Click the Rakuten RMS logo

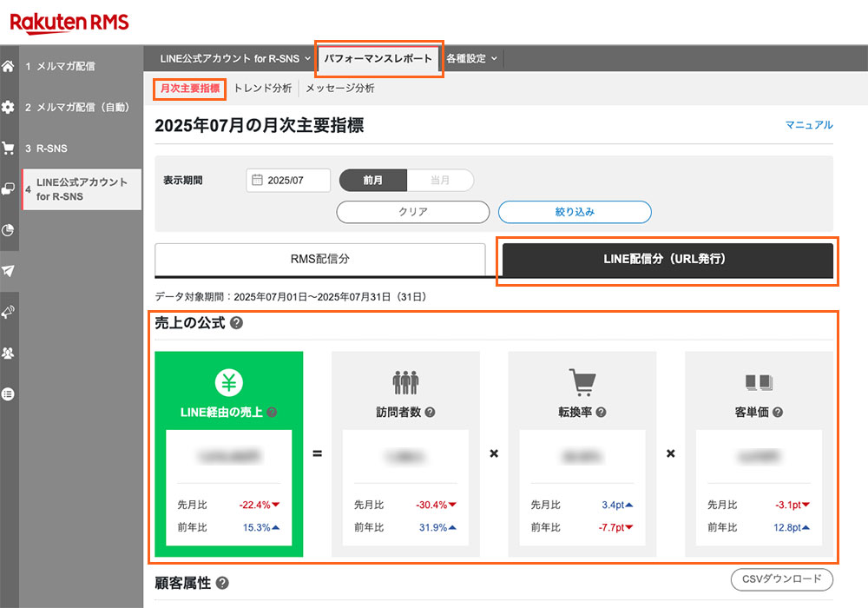(x=69, y=23)
